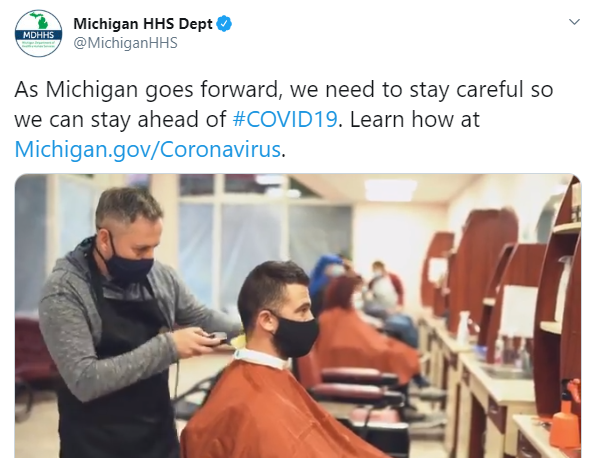This screenshot has height=458, width=589.
Task: Select the tweet's first line of text
Action: click(x=284, y=90)
